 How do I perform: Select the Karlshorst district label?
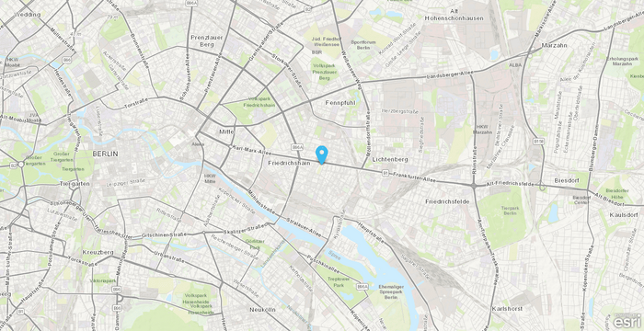[x=507, y=308]
